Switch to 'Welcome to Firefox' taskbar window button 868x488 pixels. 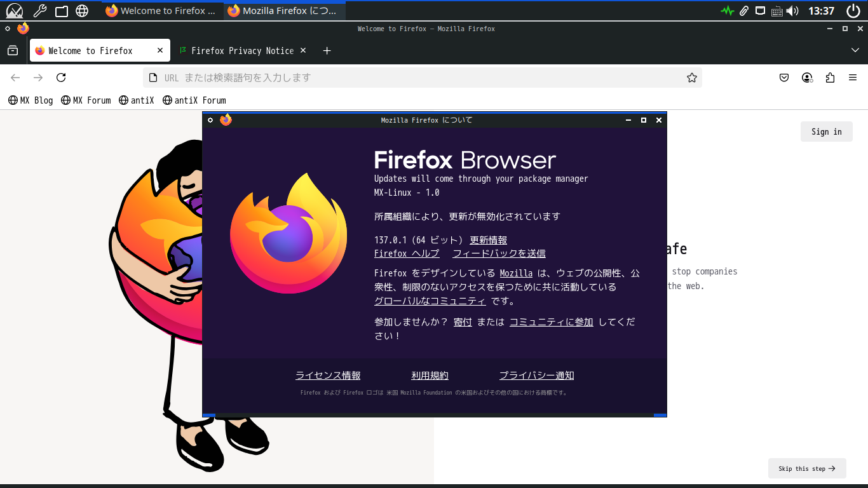coord(163,11)
